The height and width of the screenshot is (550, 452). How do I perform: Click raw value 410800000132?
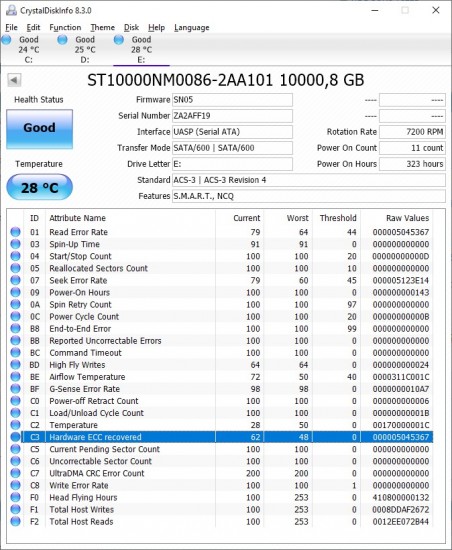pos(401,497)
